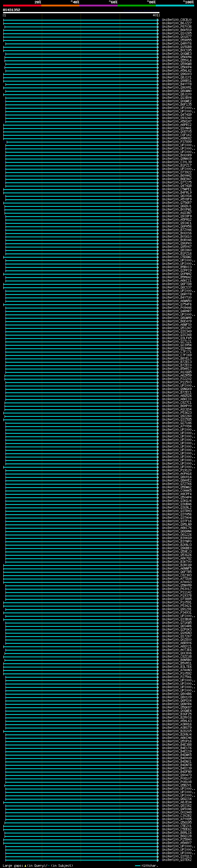Open hit UniRef100_A6ZR59
Image resolution: width=197 pixels, height=868 pixels.
(x=176, y=375)
